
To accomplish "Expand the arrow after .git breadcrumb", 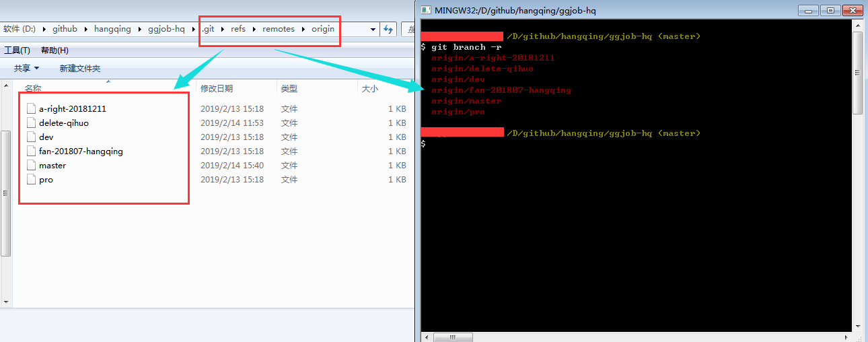I will (223, 29).
